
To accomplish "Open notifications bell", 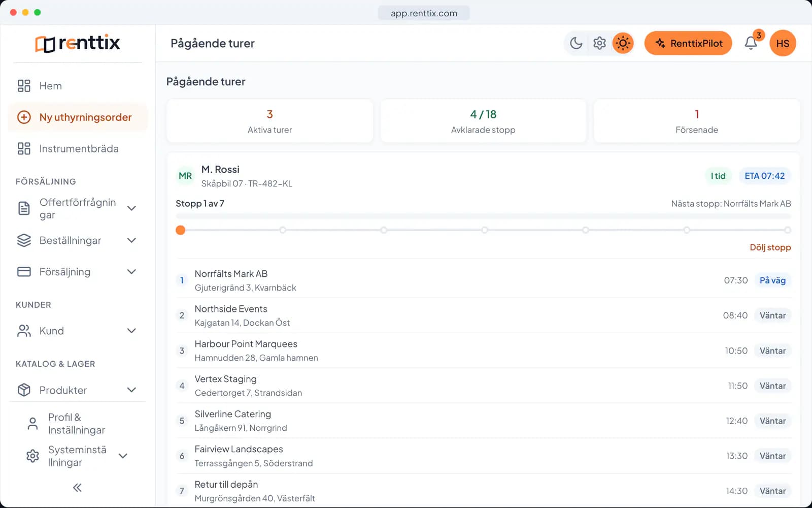I will (x=751, y=43).
